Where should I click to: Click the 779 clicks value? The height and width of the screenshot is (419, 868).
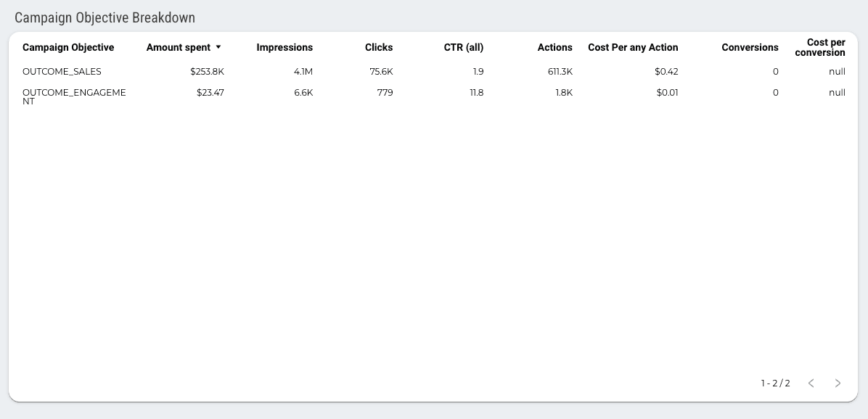[385, 93]
